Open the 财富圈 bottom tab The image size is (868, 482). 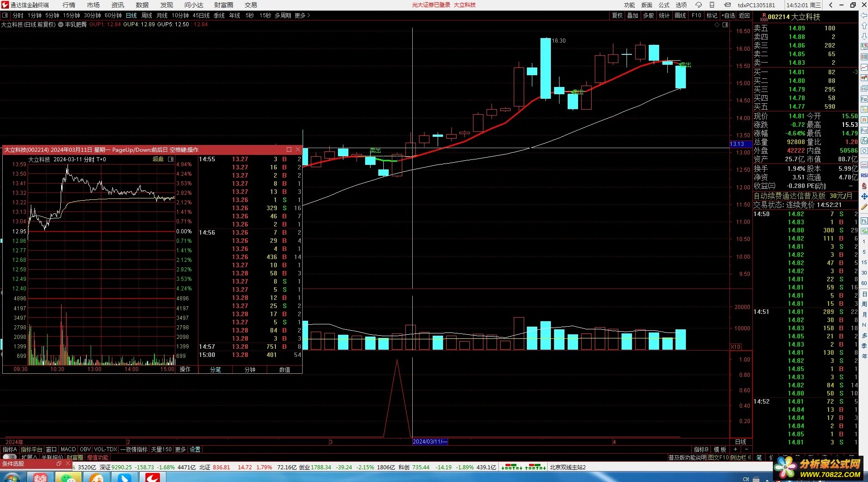click(75, 458)
